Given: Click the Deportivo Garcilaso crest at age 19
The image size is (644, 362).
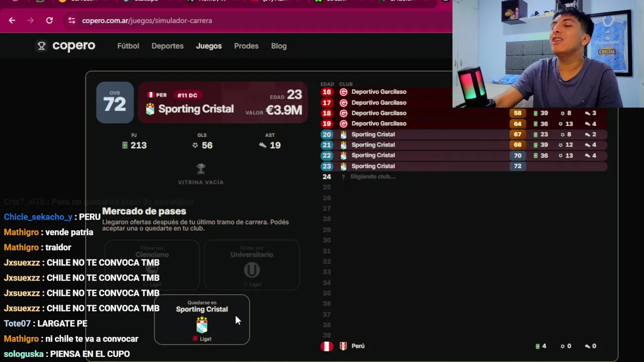Looking at the screenshot, I should coord(343,124).
